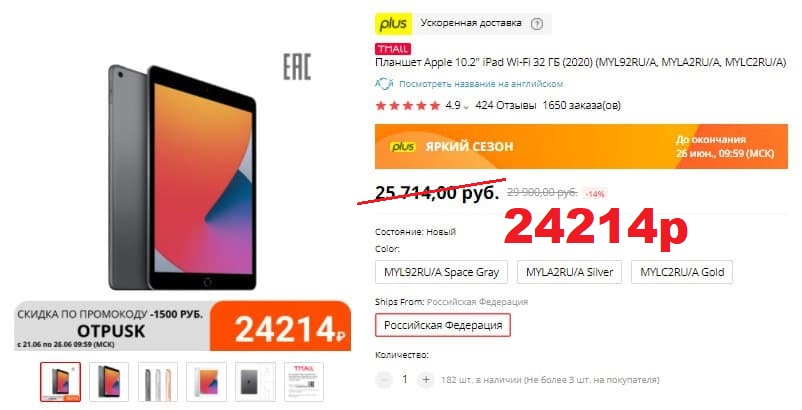Image resolution: width=802 pixels, height=410 pixels.
Task: Select the first iPad thumbnail with promo banner
Action: (x=60, y=382)
